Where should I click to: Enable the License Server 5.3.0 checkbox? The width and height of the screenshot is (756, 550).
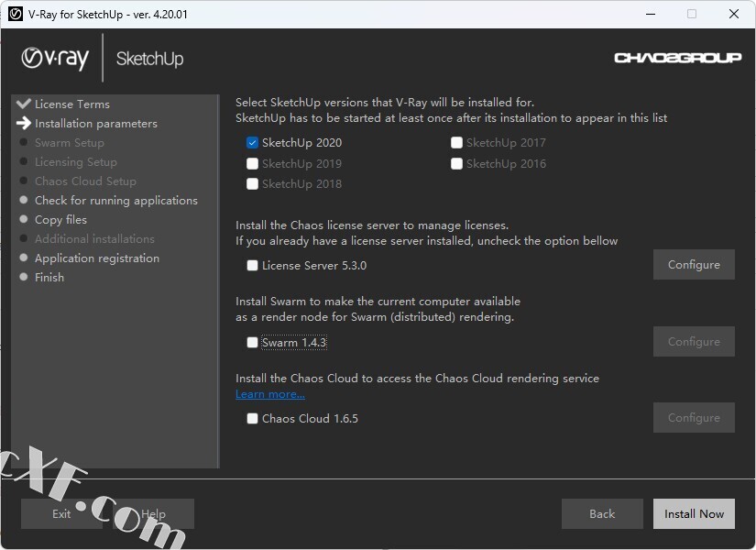pyautogui.click(x=252, y=266)
